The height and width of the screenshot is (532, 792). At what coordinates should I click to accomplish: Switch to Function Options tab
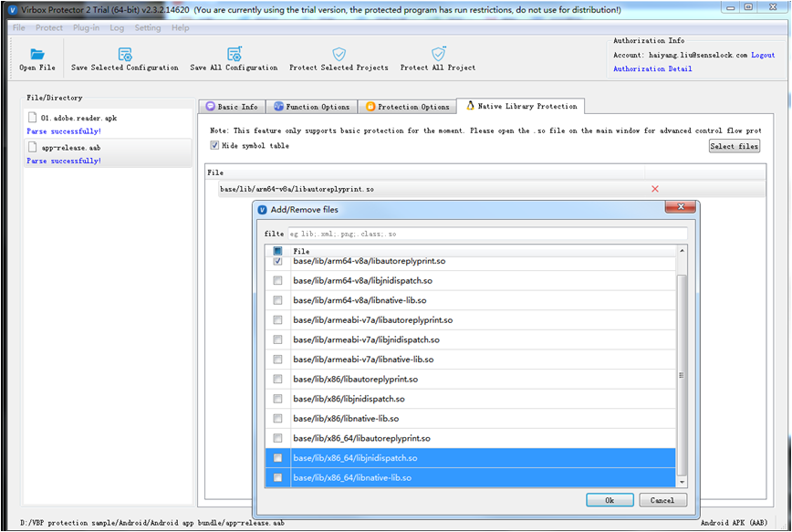click(312, 107)
